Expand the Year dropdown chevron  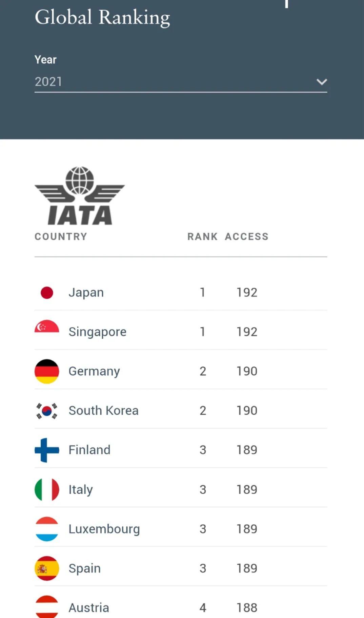coord(321,82)
